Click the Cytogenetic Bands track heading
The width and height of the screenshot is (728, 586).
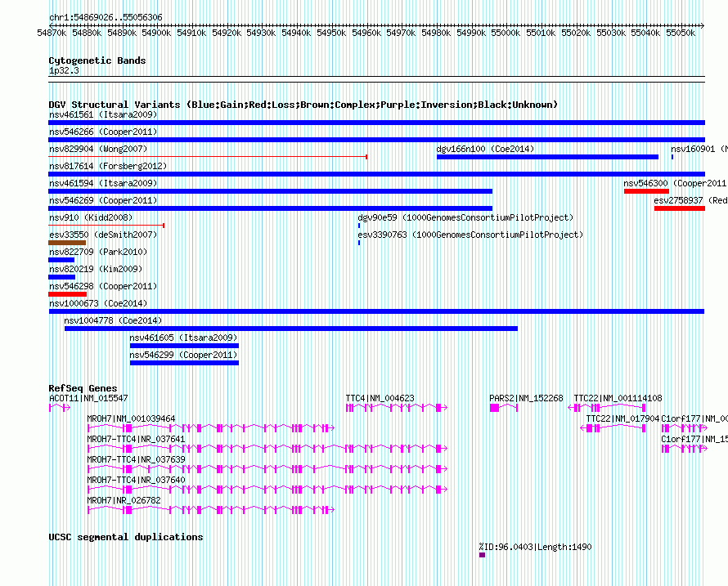97,60
